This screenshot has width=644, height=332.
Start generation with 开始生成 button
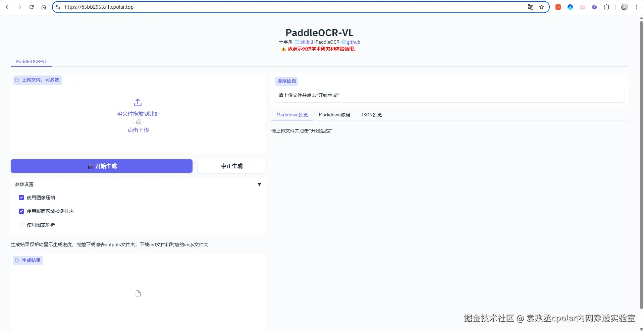tap(102, 166)
